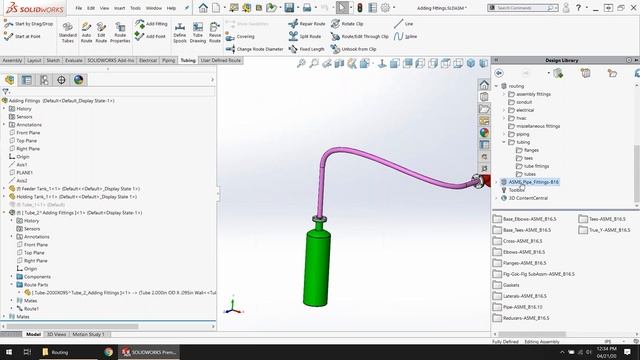
Task: Click Home icon in top toolbar
Action: coord(203,8)
